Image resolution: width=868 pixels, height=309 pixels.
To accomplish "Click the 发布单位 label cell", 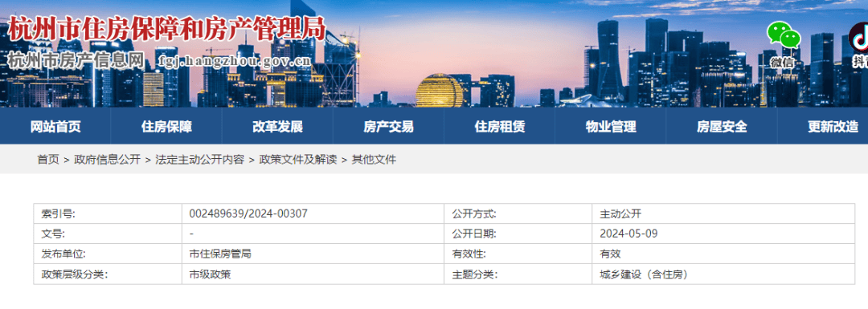I will [x=108, y=254].
